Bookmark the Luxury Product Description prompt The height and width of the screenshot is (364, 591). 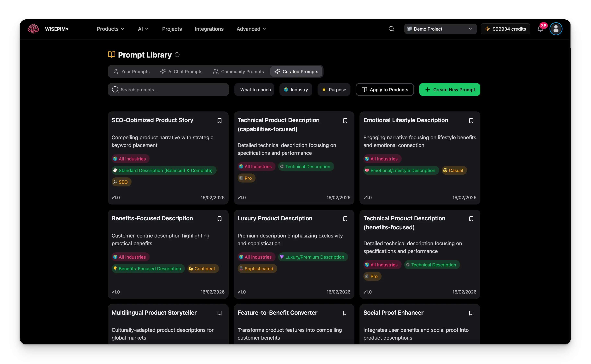tap(345, 219)
